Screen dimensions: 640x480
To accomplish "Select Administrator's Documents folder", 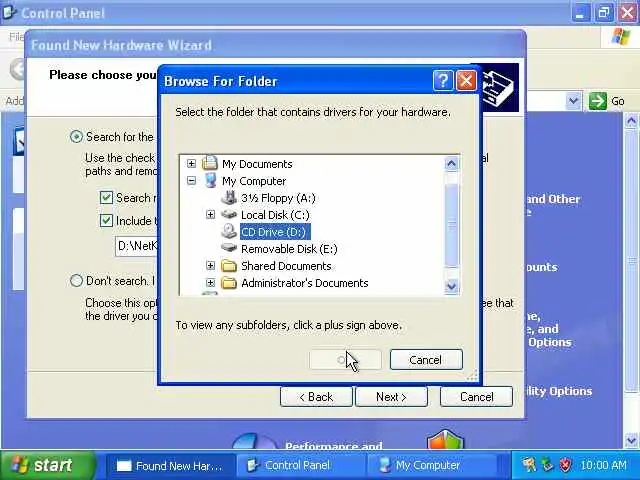I will (304, 283).
